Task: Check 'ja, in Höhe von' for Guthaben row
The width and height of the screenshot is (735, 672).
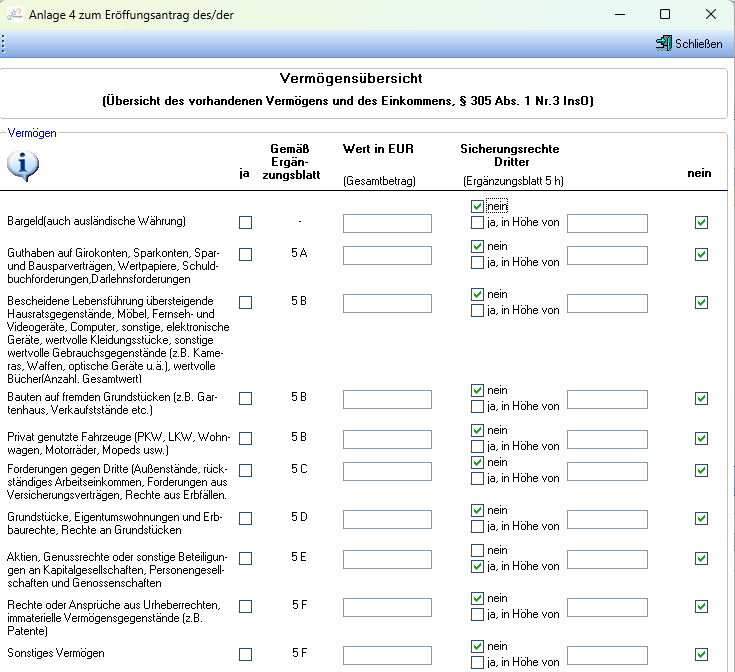Action: point(477,262)
